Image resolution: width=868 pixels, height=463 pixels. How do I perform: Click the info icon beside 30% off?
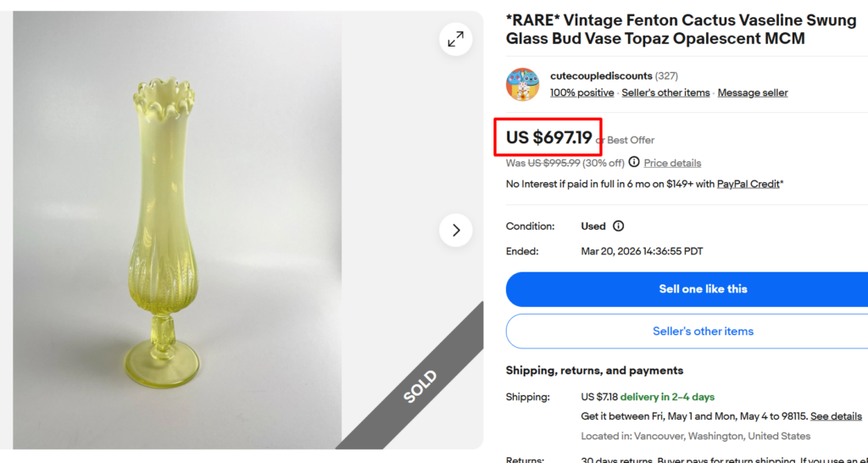pyautogui.click(x=634, y=162)
